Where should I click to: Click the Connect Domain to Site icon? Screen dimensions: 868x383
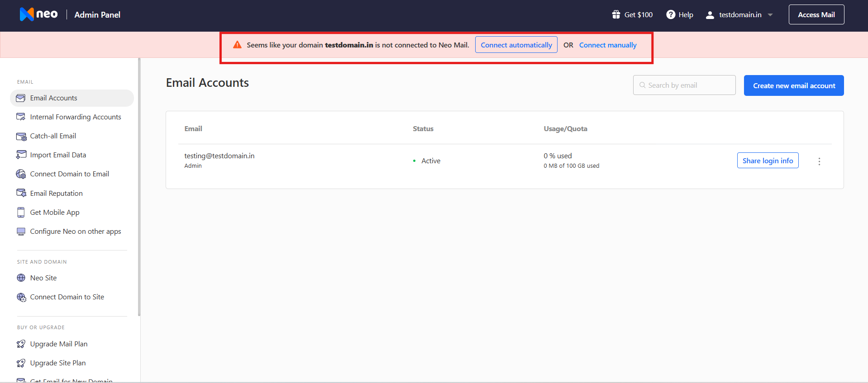(x=21, y=297)
